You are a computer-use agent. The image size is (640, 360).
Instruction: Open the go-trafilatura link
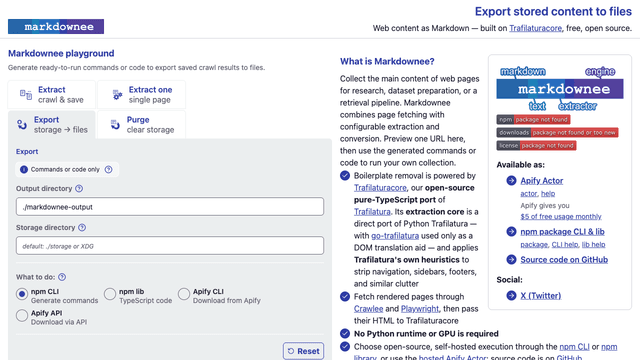coord(395,236)
